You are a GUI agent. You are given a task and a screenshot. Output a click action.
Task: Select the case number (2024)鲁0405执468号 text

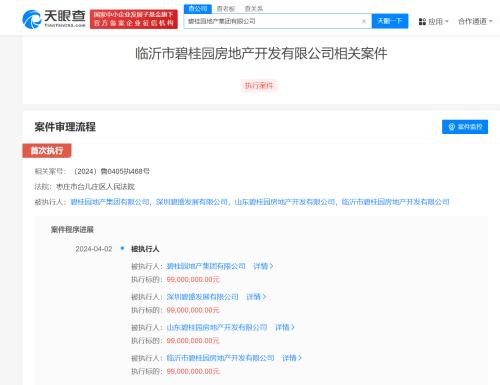112,171
